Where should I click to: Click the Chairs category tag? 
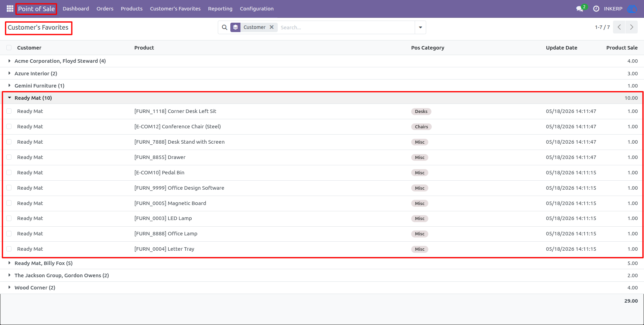[x=421, y=127]
